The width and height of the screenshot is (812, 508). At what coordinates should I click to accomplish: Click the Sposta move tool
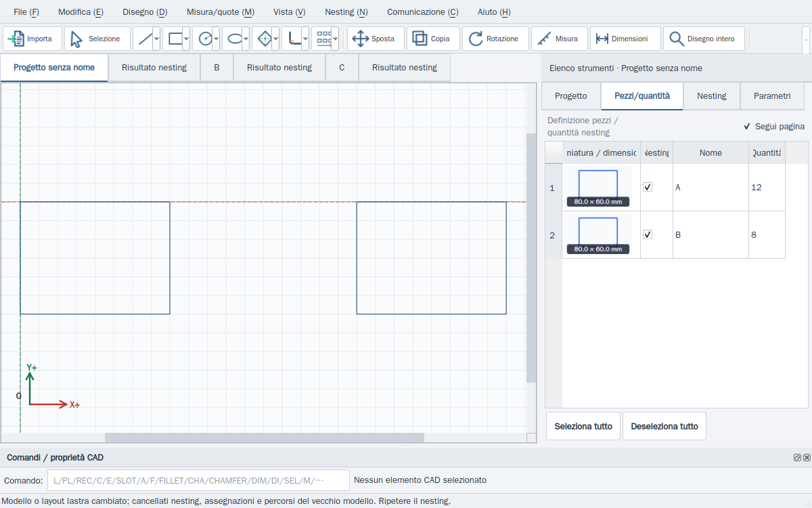click(x=376, y=39)
